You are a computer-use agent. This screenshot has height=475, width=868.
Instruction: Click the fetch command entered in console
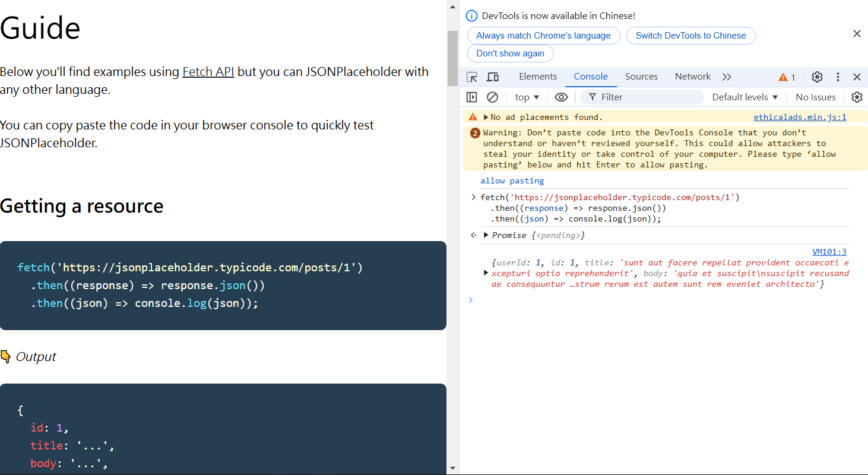[610, 208]
